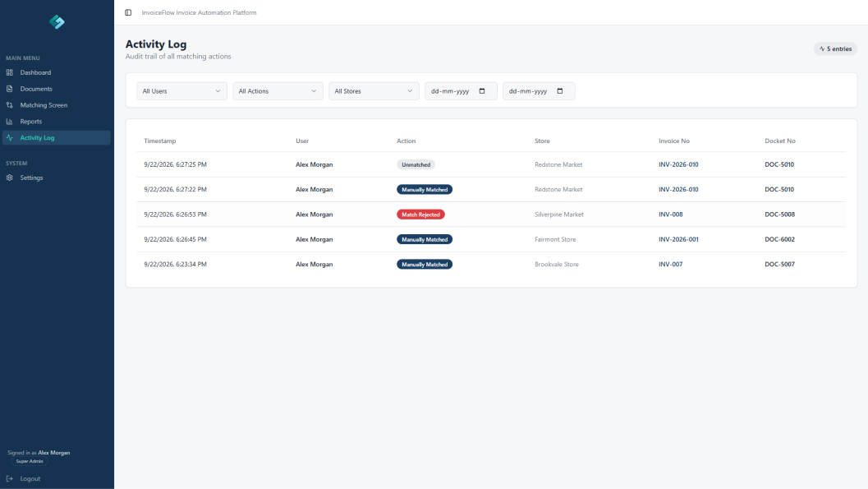Click the Matching Screen compare icon
868x489 pixels.
(9, 105)
